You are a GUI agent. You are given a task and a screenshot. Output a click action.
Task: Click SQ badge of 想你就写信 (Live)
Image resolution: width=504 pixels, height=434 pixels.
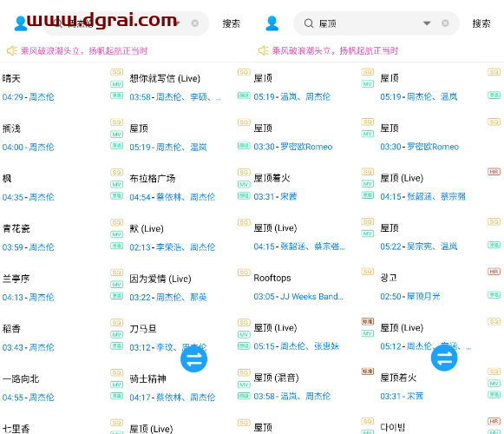[244, 72]
